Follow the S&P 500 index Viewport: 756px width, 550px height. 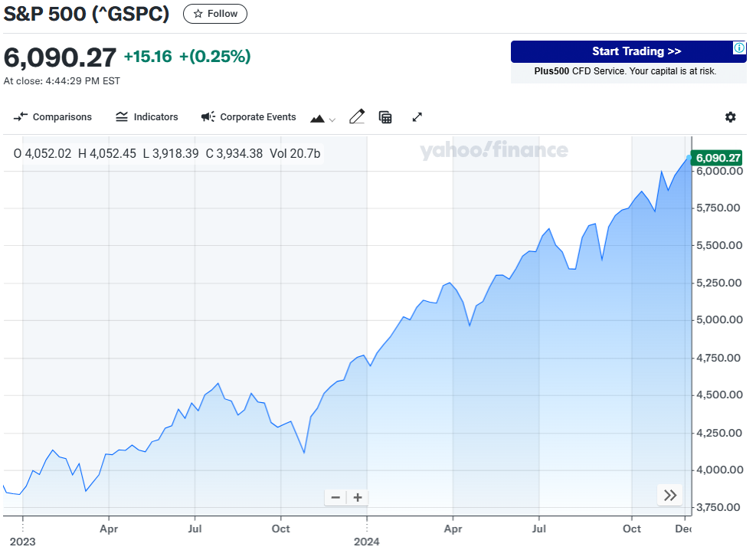tap(215, 14)
